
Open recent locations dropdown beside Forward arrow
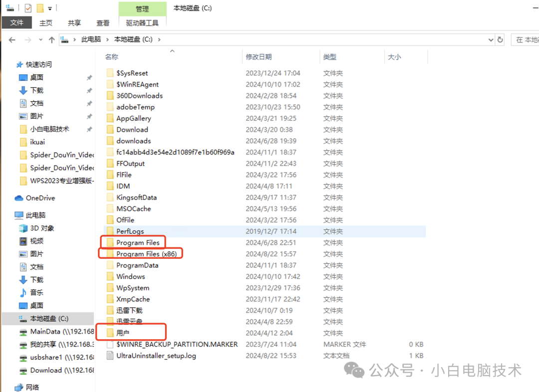point(40,40)
